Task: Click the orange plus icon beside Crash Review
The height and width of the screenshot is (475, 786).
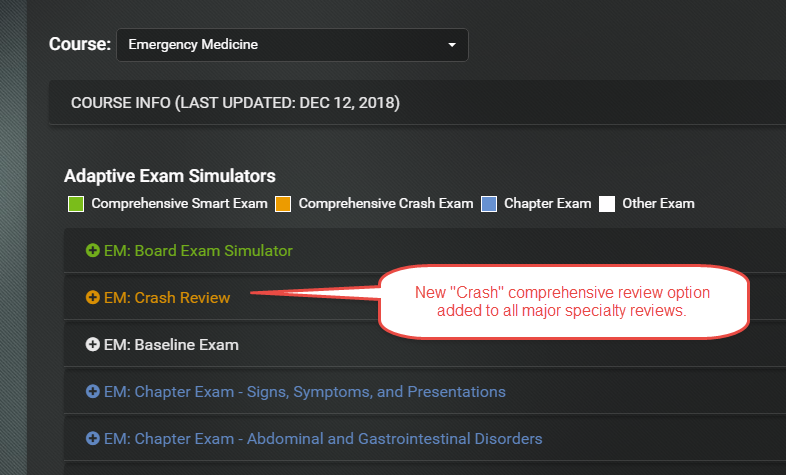Action: [93, 297]
